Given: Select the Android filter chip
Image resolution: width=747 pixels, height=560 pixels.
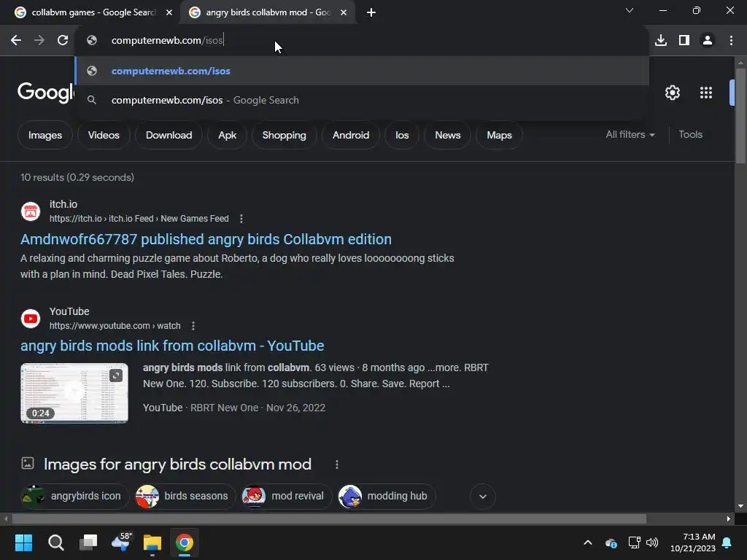Looking at the screenshot, I should (351, 135).
